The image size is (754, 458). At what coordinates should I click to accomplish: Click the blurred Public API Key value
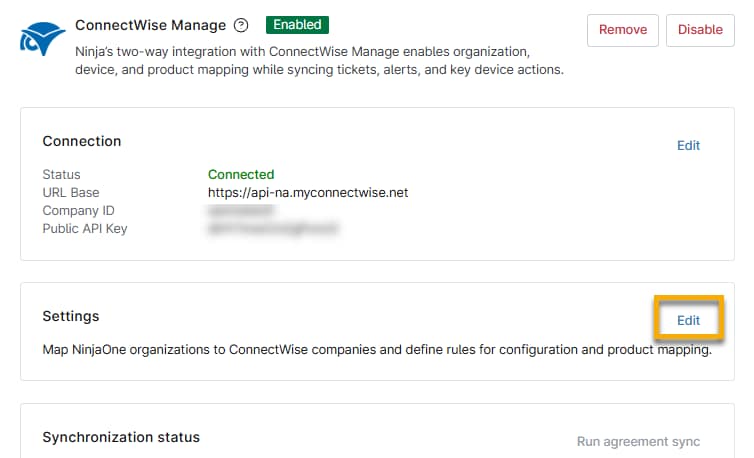click(x=273, y=229)
